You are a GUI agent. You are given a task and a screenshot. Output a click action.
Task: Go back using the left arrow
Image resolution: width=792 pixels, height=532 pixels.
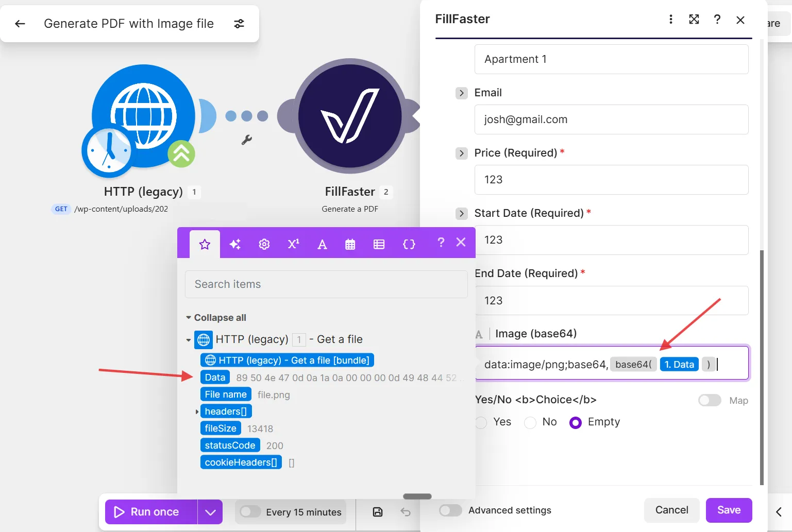point(20,24)
